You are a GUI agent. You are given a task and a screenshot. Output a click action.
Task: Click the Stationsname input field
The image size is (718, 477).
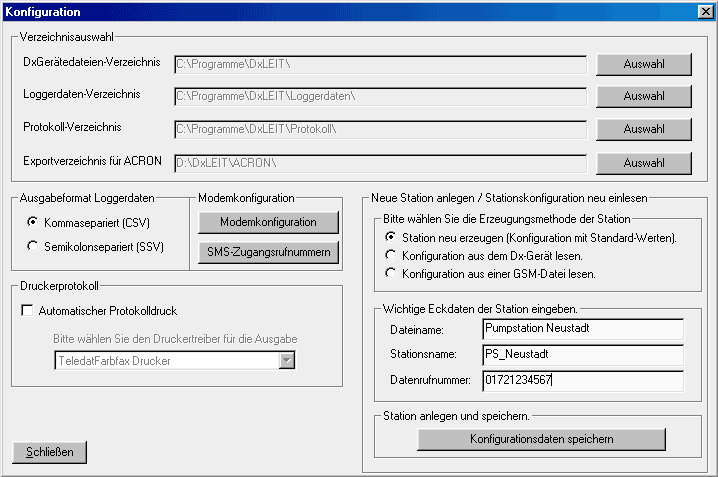[x=583, y=355]
